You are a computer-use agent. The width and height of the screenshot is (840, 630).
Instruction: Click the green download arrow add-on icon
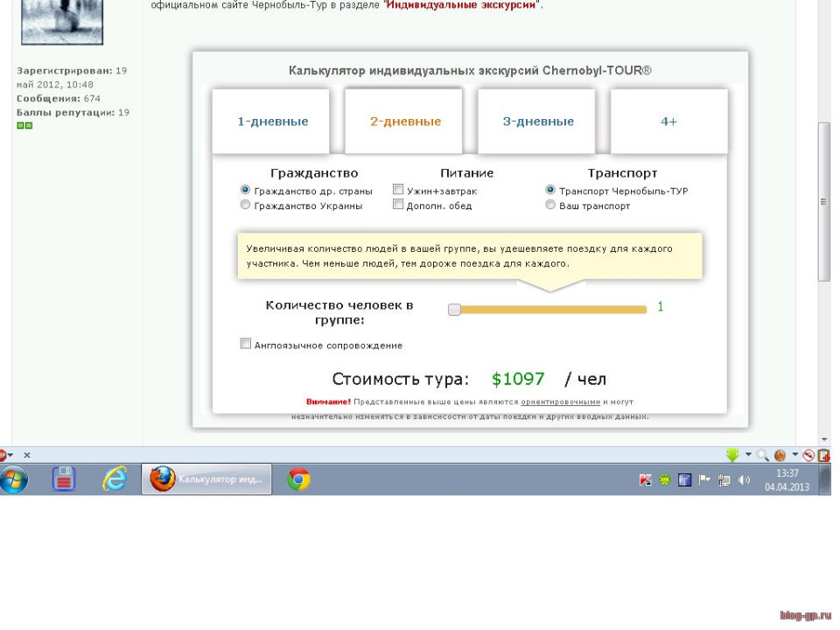pos(732,455)
